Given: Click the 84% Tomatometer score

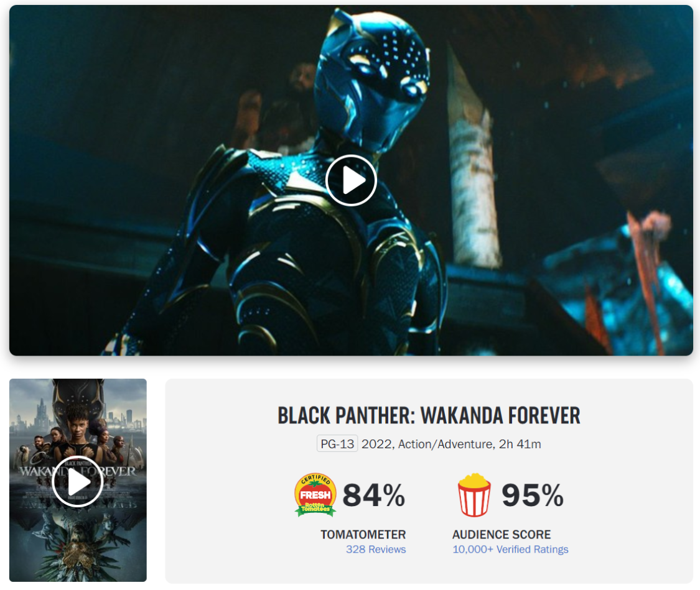Looking at the screenshot, I should [x=374, y=495].
